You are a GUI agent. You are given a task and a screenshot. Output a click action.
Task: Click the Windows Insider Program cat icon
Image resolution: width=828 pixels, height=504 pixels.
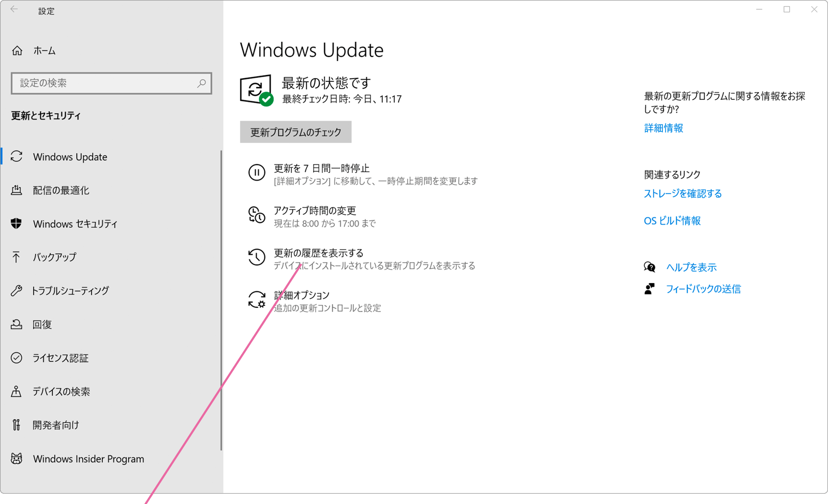pyautogui.click(x=17, y=458)
